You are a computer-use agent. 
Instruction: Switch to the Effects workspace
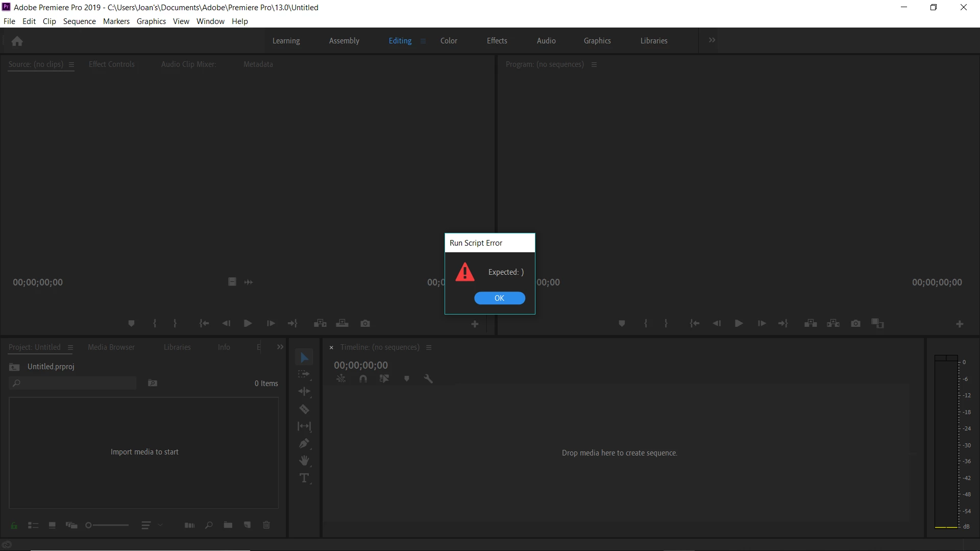(497, 41)
